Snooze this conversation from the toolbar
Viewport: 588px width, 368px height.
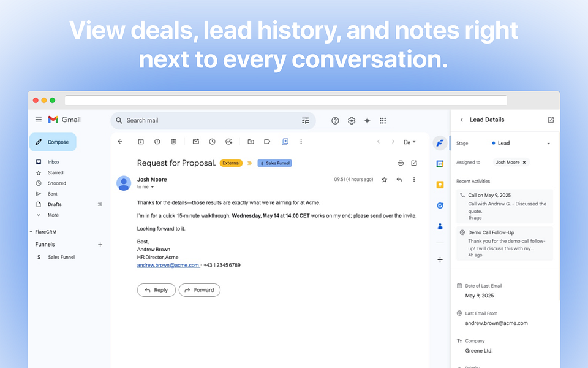click(x=213, y=142)
